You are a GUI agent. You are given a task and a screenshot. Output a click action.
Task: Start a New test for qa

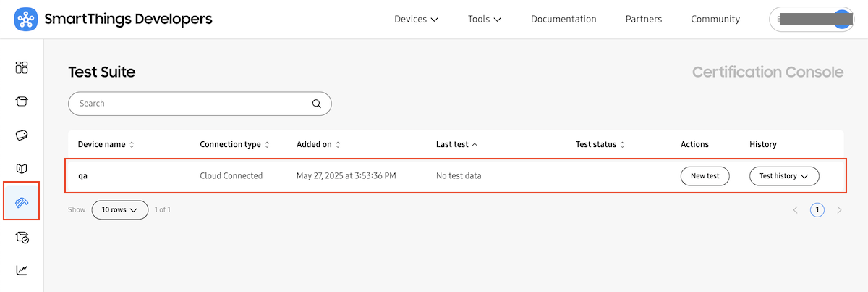coord(705,176)
